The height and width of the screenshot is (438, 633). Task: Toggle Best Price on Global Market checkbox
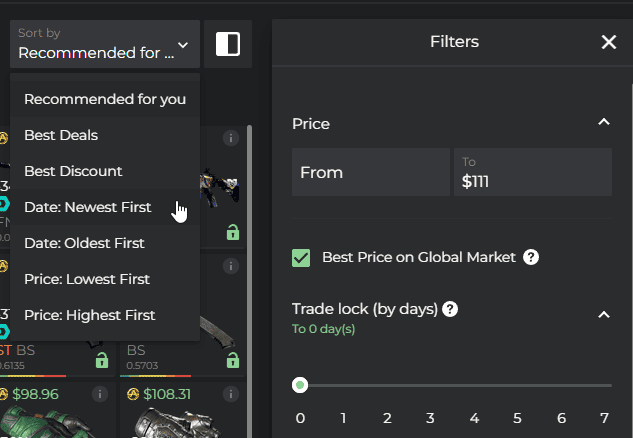pyautogui.click(x=301, y=257)
